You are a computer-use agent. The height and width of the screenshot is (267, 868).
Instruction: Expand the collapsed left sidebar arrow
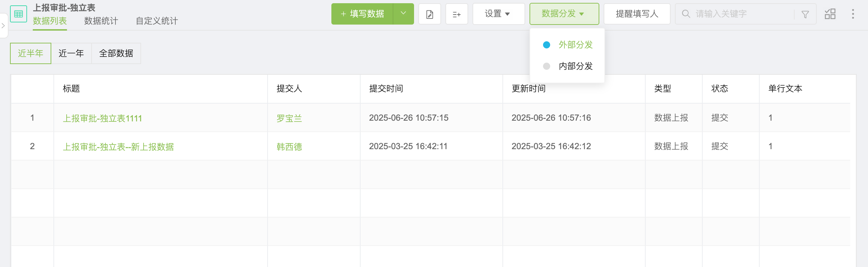tap(3, 26)
